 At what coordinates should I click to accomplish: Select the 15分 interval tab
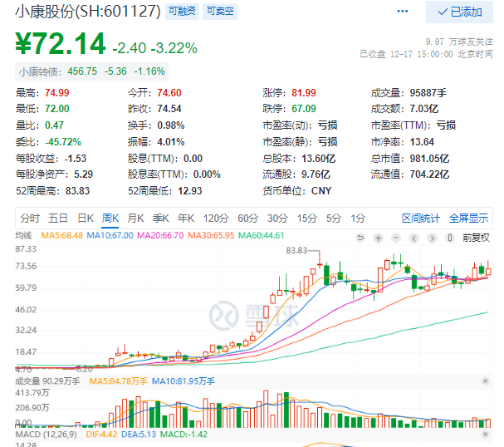point(307,219)
